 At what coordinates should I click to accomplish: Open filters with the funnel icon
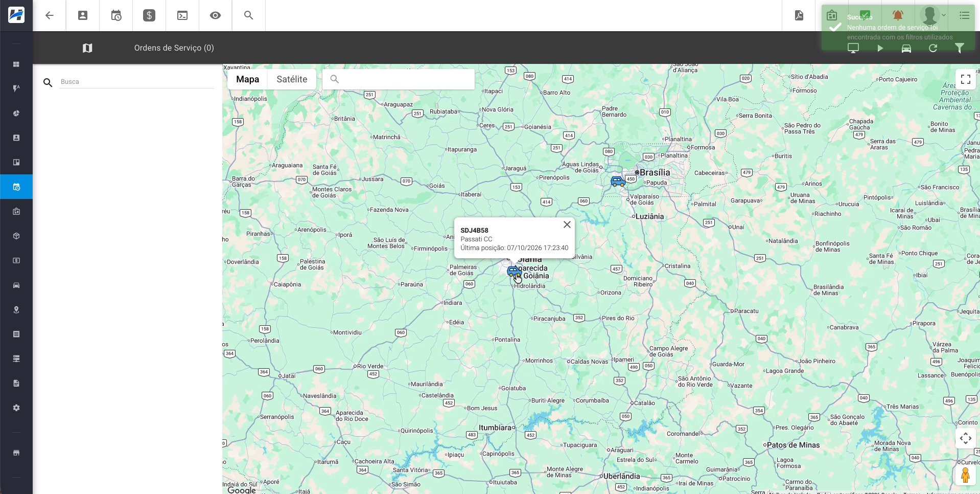(x=960, y=48)
